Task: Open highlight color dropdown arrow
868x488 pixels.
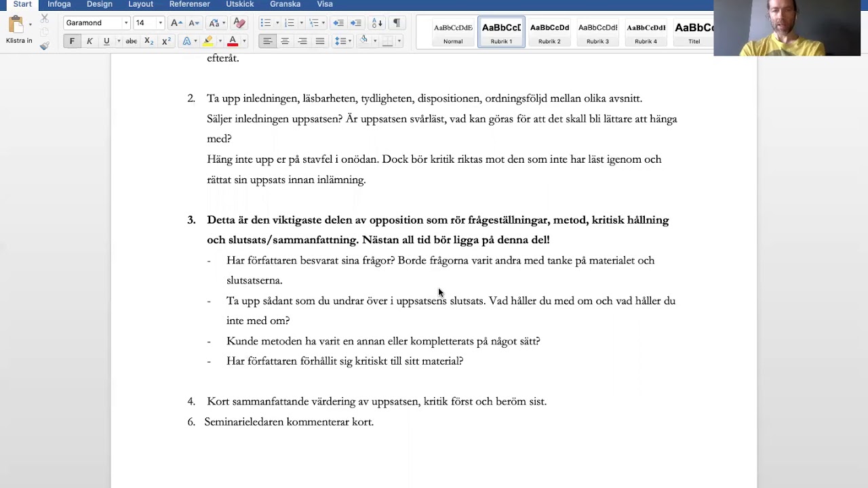Action: pyautogui.click(x=220, y=41)
